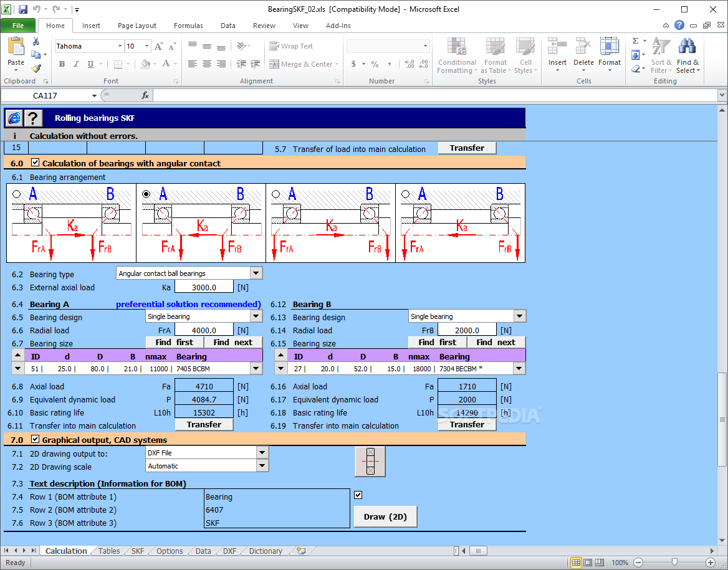The height and width of the screenshot is (570, 728).
Task: Switch to Tables sheet tab
Action: coord(109,551)
